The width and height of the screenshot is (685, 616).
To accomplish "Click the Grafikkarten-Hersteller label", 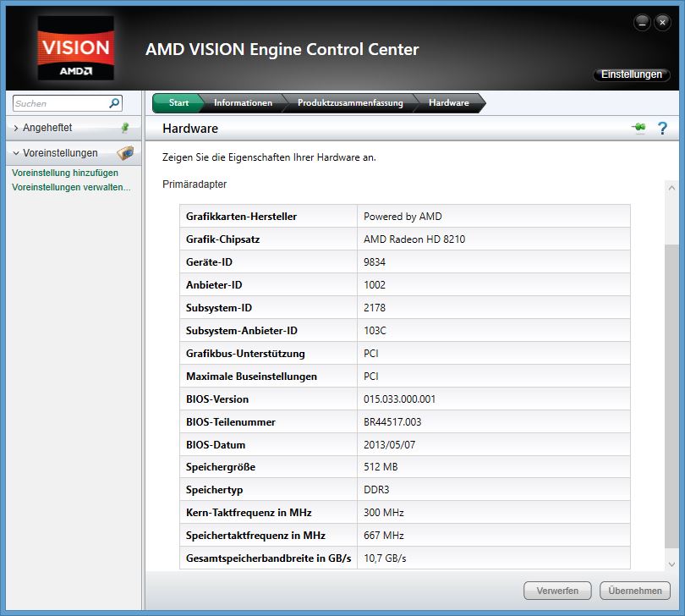I will [x=241, y=217].
